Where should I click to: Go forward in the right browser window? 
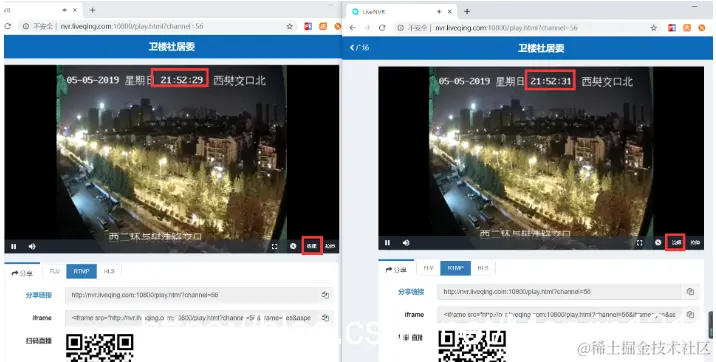coord(367,28)
